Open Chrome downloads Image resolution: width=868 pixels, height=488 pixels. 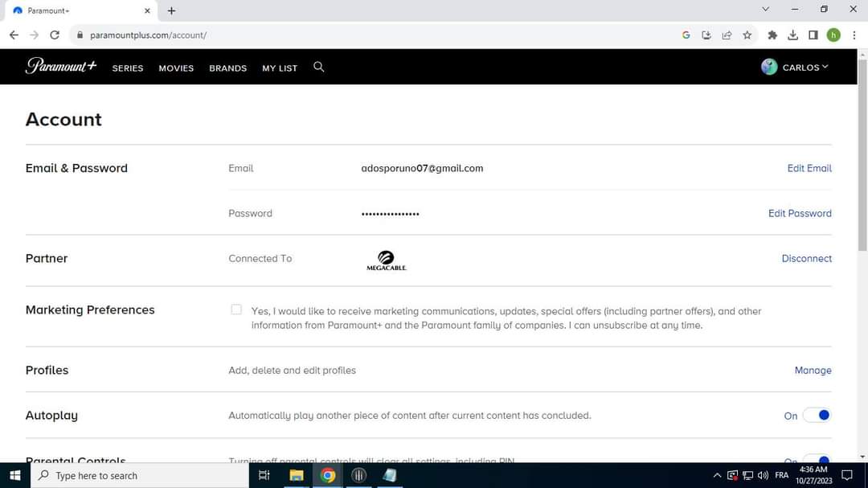[792, 35]
